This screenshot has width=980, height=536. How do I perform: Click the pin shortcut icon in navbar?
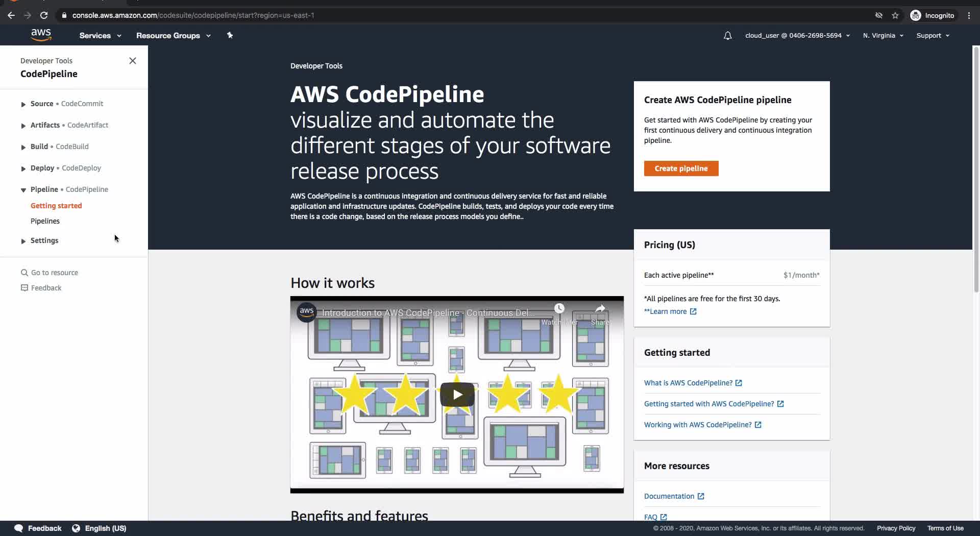pyautogui.click(x=230, y=35)
